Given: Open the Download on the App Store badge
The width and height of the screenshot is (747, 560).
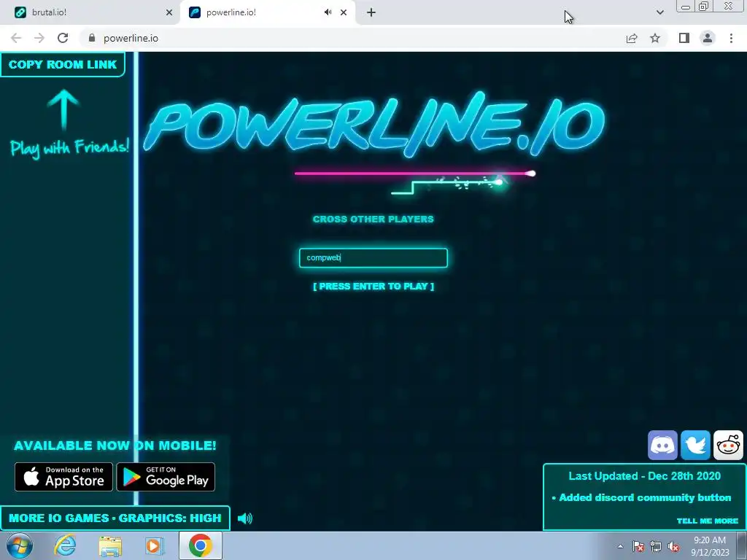Looking at the screenshot, I should pos(64,477).
